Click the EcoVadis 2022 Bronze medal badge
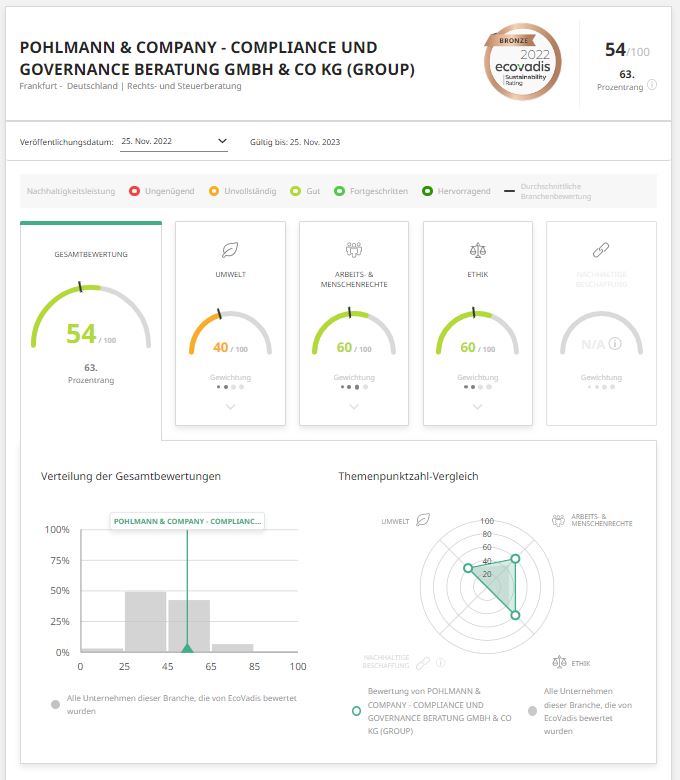 [x=522, y=62]
